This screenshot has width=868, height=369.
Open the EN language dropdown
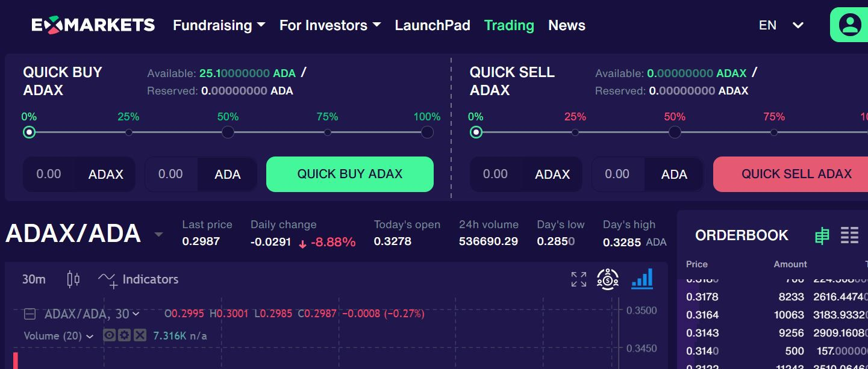coord(781,25)
